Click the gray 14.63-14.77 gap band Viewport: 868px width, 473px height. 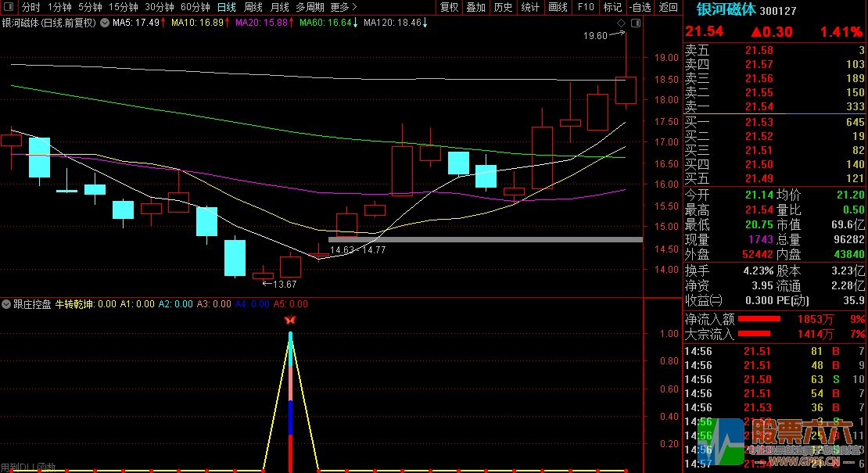(485, 239)
